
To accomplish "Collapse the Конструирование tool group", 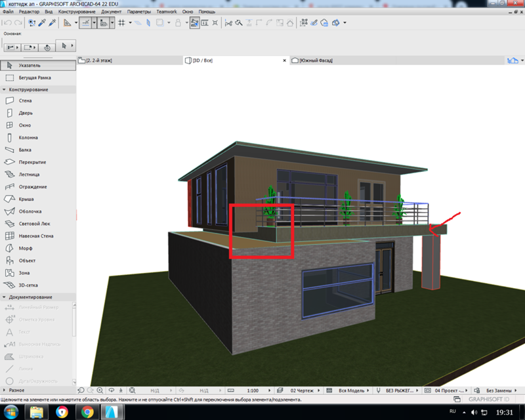I will (x=5, y=89).
